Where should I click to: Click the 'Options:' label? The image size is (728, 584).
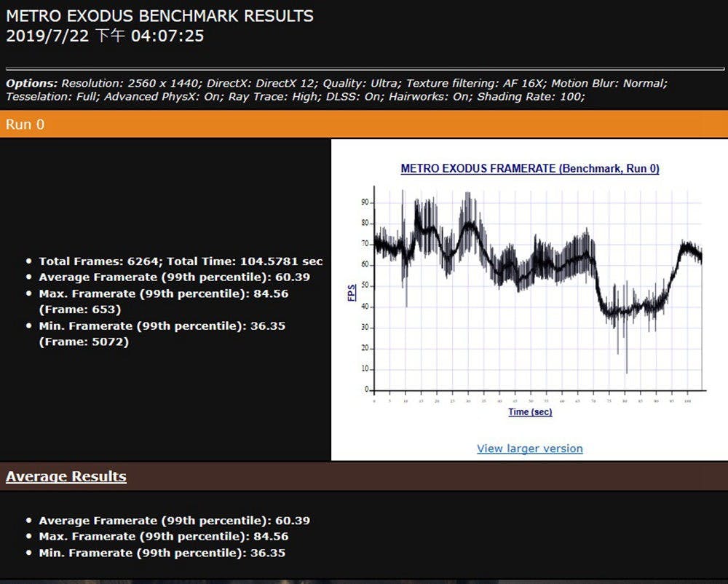pos(31,84)
